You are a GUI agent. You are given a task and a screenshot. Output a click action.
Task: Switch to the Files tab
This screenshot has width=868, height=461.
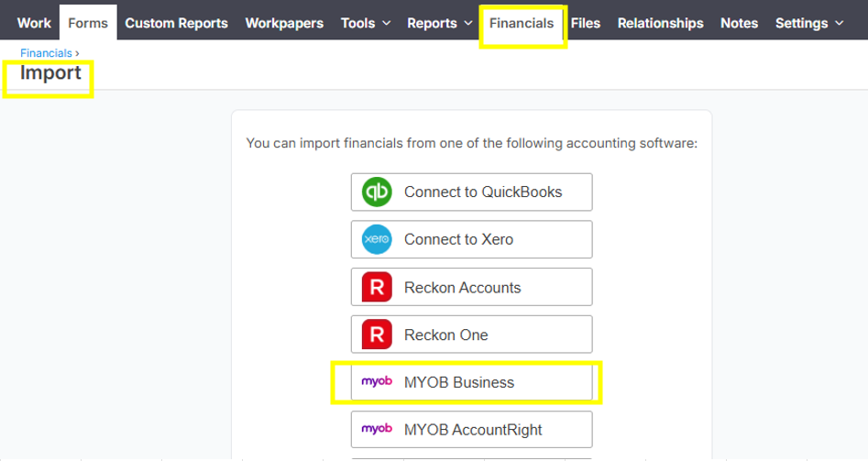pyautogui.click(x=586, y=23)
